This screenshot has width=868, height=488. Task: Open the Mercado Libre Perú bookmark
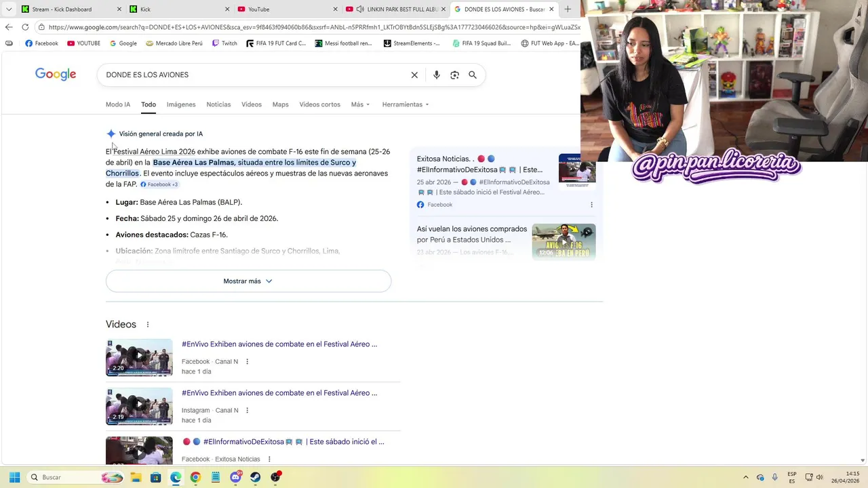pyautogui.click(x=174, y=43)
